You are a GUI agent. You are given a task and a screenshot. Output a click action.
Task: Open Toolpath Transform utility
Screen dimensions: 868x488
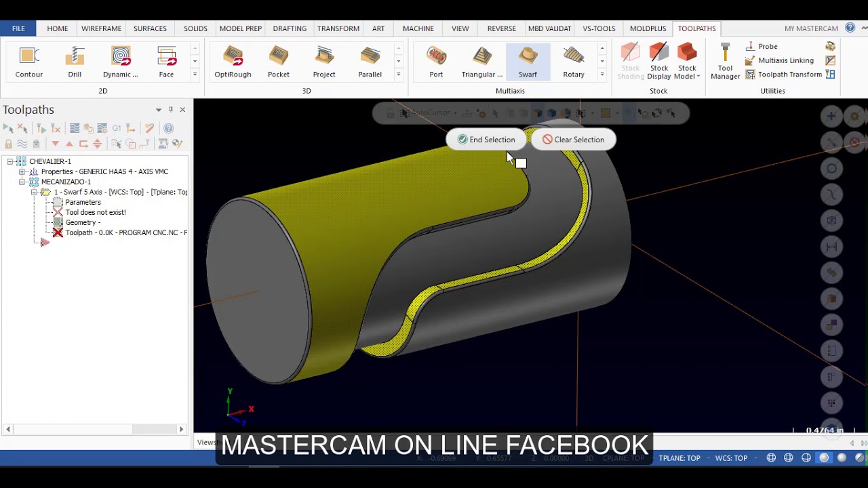coord(784,75)
